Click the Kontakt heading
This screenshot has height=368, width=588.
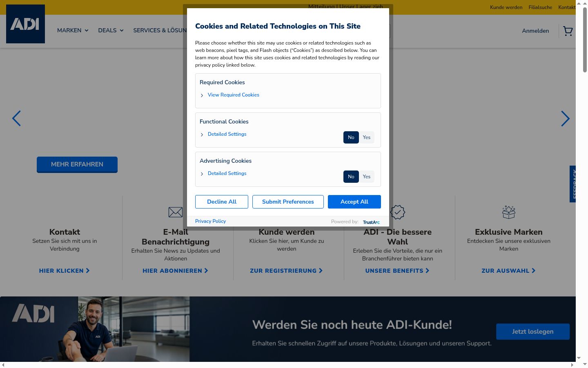tap(65, 232)
